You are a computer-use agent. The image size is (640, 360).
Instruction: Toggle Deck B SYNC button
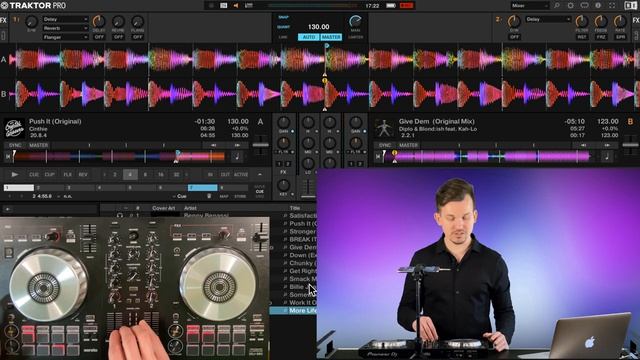pyautogui.click(x=385, y=145)
